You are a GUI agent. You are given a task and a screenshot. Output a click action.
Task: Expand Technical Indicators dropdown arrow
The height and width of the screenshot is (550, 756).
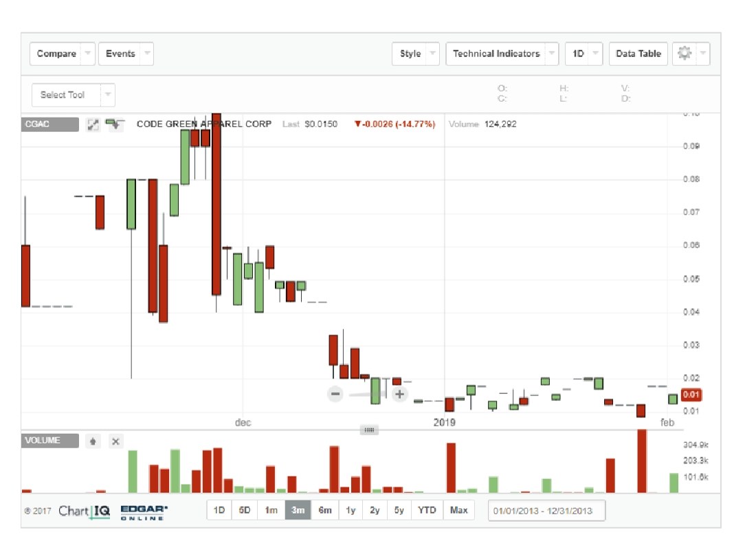(552, 54)
